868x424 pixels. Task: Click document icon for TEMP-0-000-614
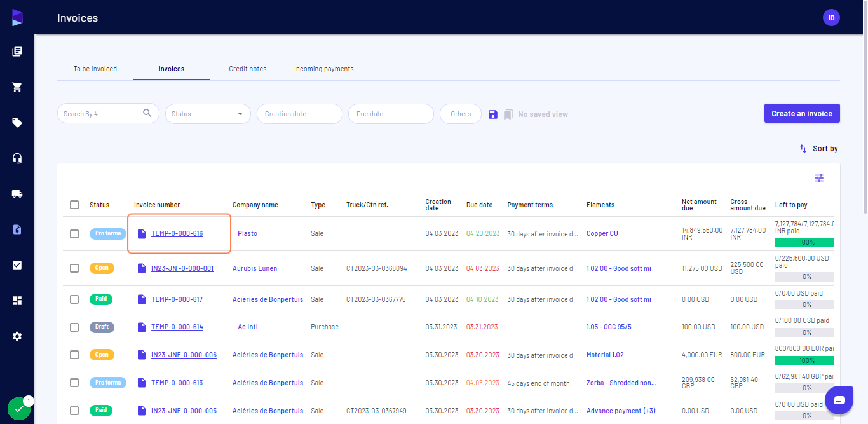(x=142, y=327)
